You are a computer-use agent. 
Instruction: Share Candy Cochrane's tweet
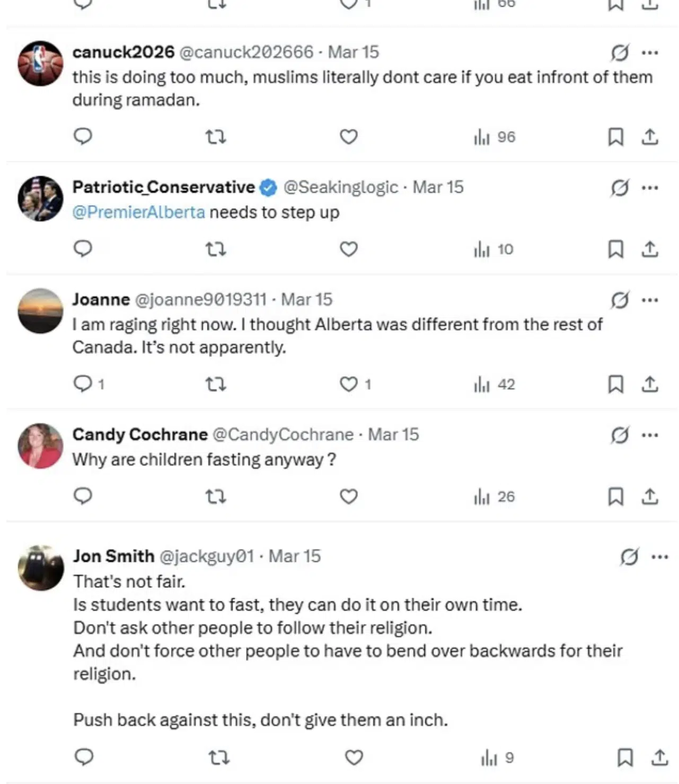point(650,496)
